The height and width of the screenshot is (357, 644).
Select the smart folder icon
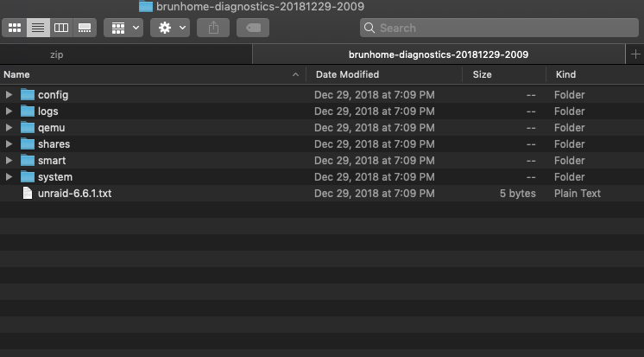coord(28,161)
